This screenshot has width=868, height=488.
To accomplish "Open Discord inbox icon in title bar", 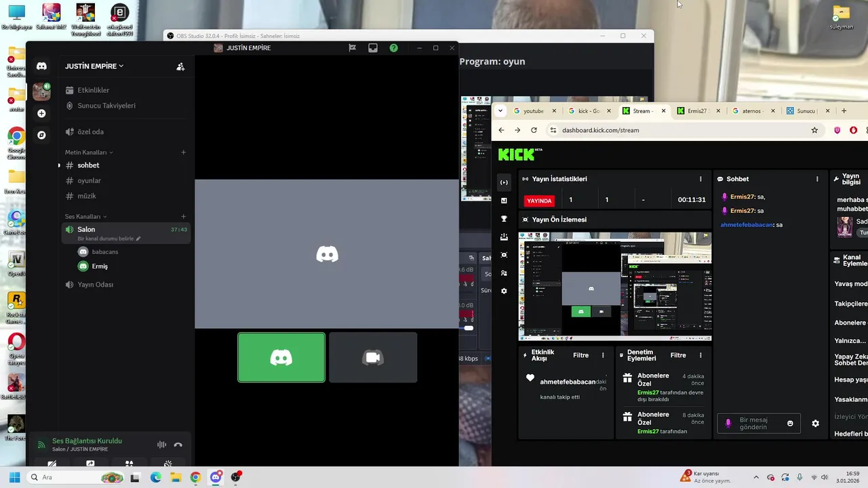I will tap(373, 48).
